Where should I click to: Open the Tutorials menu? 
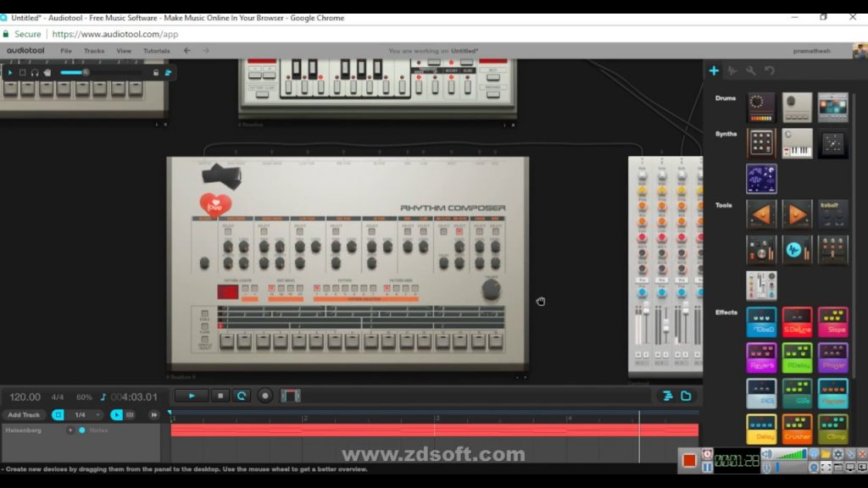tap(156, 50)
